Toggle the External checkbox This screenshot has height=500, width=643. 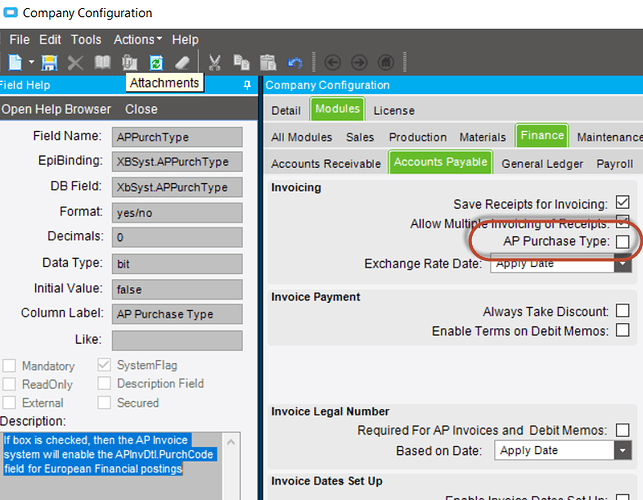tap(9, 402)
